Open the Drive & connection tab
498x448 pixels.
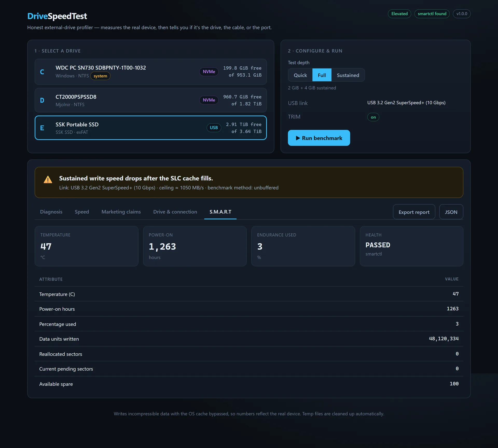175,212
